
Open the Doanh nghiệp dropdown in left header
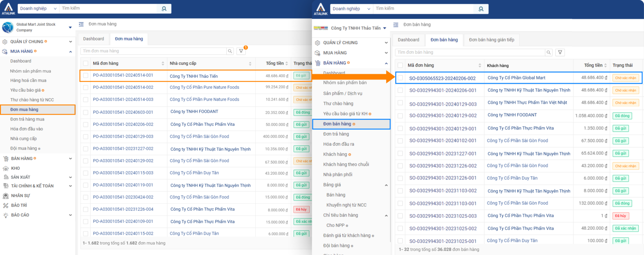[38, 9]
